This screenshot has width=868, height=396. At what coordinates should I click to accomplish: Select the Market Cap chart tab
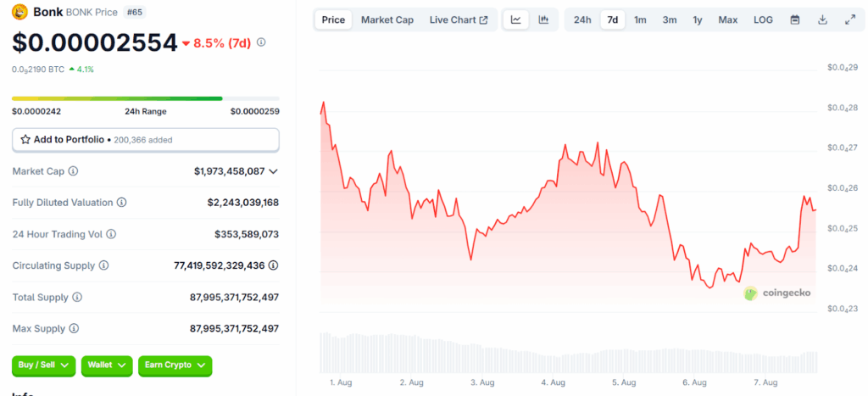(x=387, y=20)
